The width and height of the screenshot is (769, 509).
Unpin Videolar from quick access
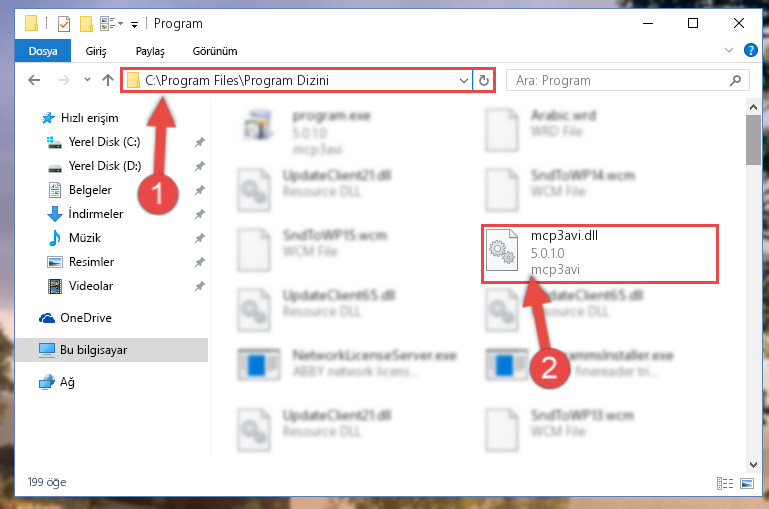[x=200, y=286]
